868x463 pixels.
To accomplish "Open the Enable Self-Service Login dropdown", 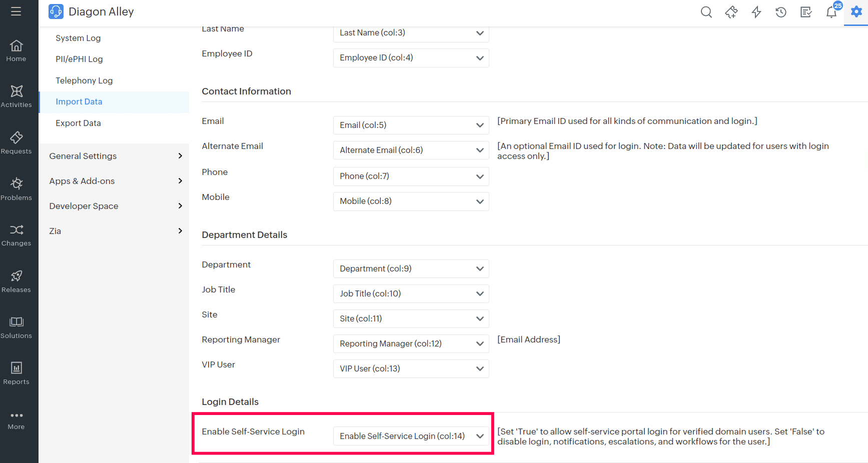I will point(410,435).
